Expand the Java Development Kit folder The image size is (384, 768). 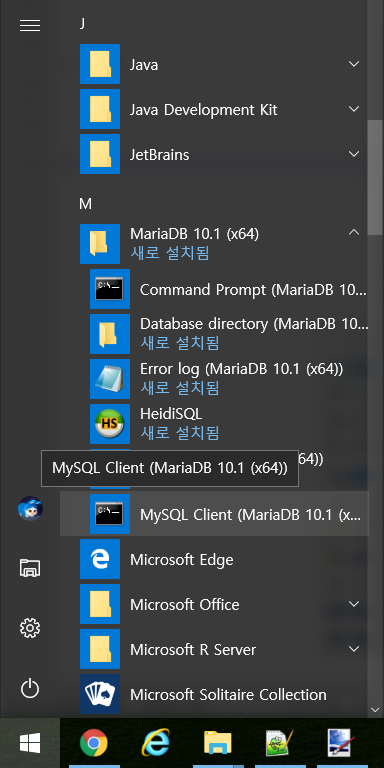click(x=354, y=109)
